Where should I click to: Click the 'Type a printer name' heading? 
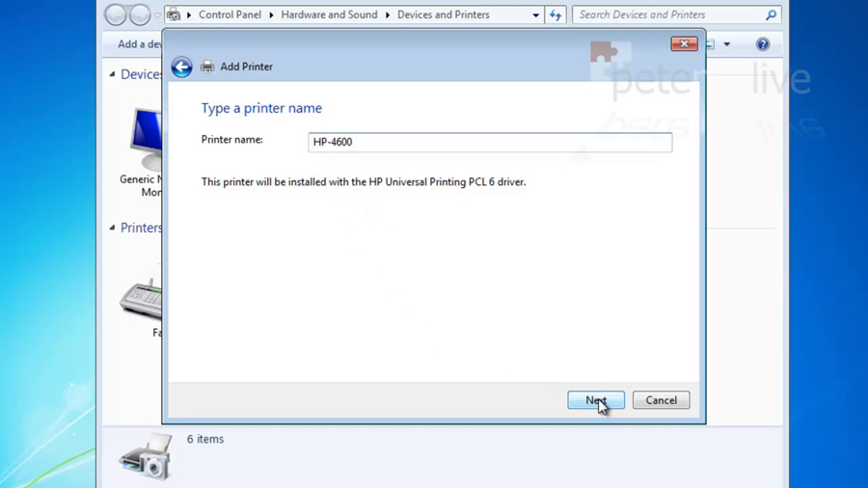click(x=261, y=108)
